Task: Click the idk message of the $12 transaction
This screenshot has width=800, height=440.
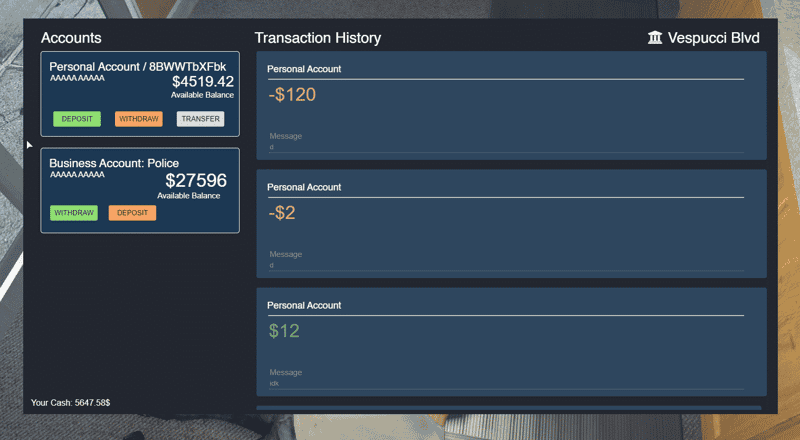Action: click(274, 383)
